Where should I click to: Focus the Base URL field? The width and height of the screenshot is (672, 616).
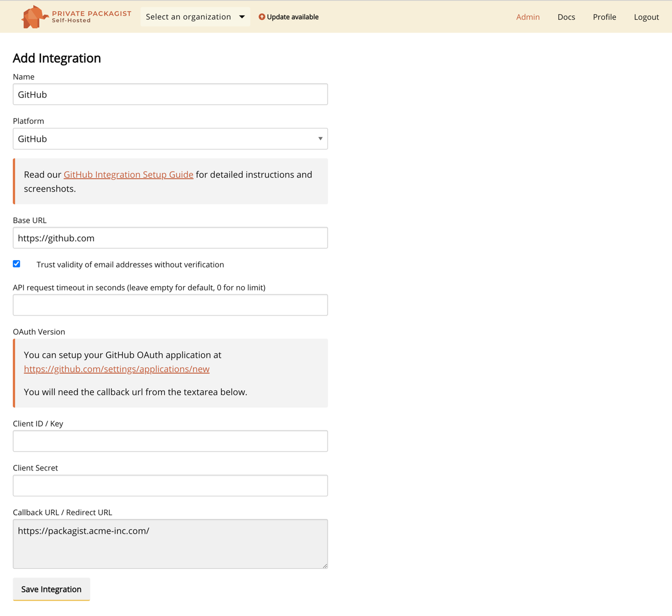coord(170,238)
